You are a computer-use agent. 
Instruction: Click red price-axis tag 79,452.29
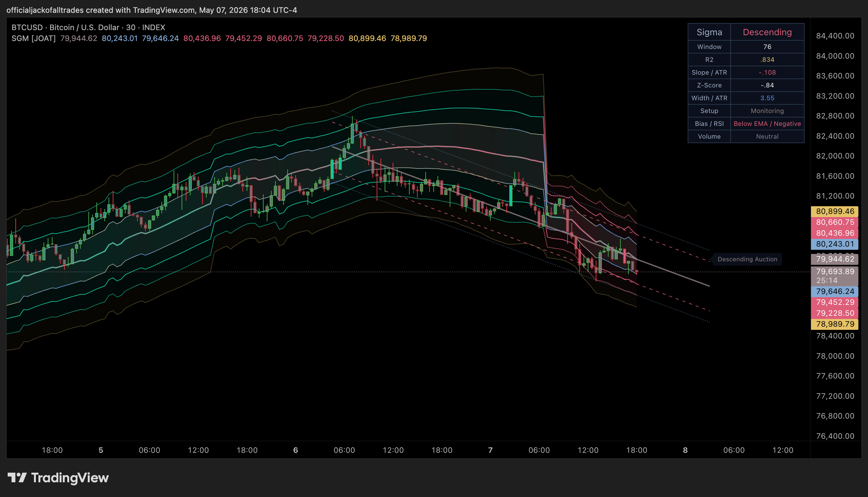835,302
